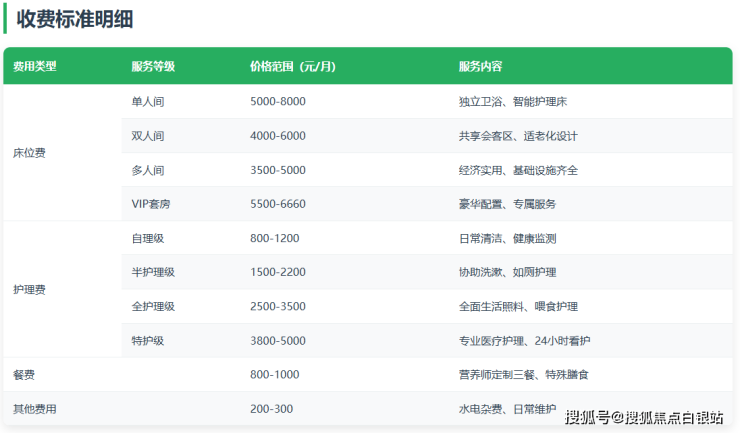
Task: Select the 其他费用 row label
Action: 34,408
